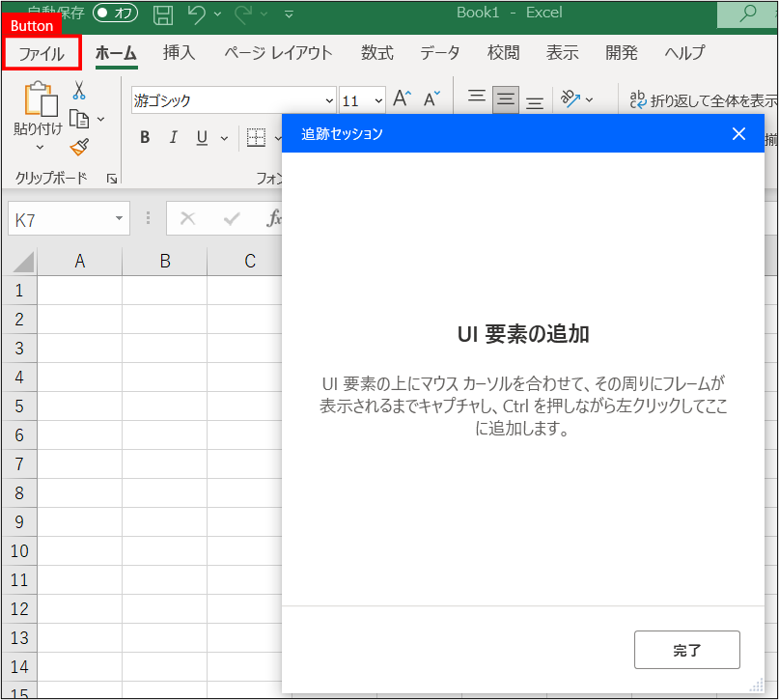
Task: Switch to the 挿入 ribbon tab
Action: [x=178, y=53]
